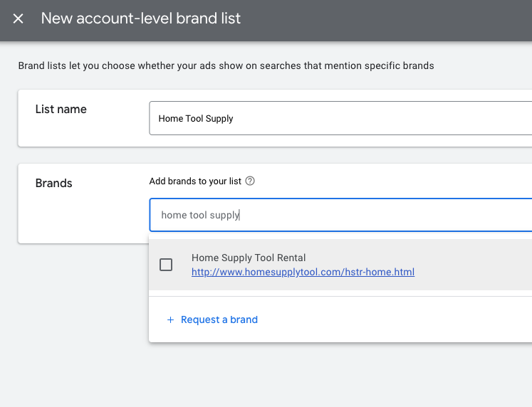Close the new brand list dialog
This screenshot has width=532, height=407.
18,18
